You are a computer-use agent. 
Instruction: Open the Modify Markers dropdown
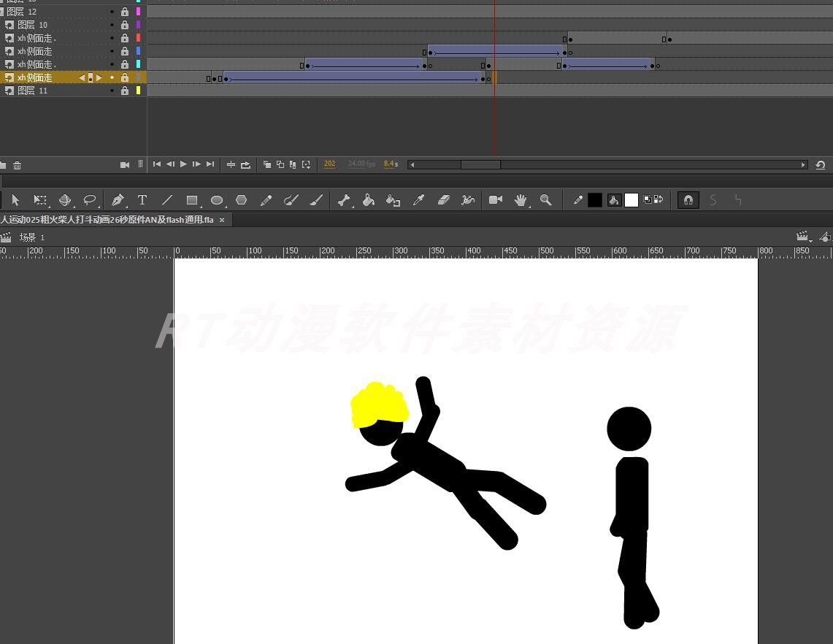(x=307, y=165)
